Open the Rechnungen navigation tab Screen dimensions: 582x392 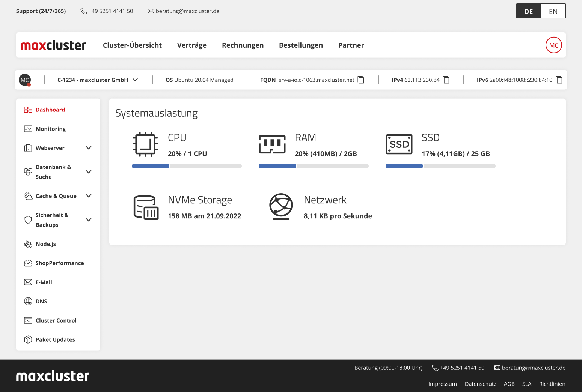pyautogui.click(x=243, y=45)
